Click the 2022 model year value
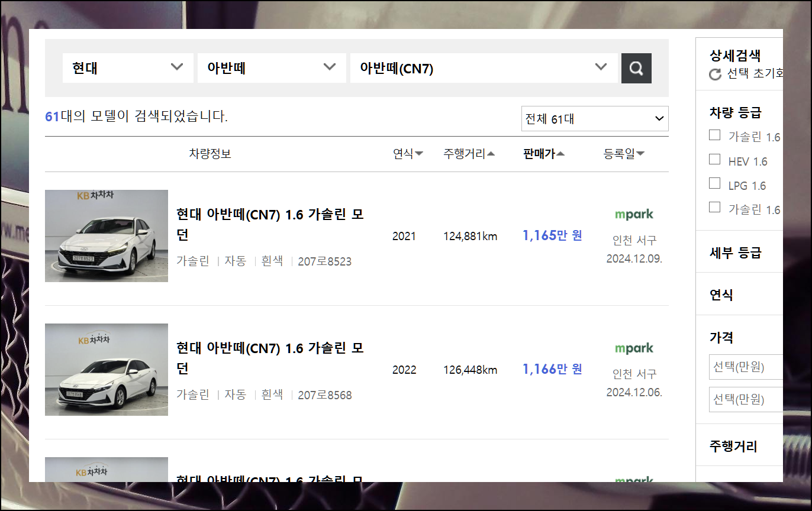 coord(404,370)
